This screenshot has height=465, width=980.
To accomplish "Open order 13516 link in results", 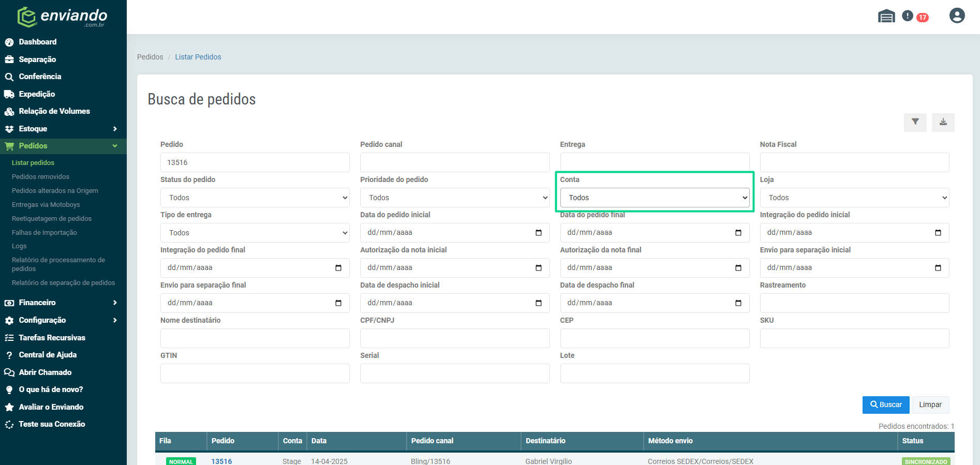I will [221, 461].
